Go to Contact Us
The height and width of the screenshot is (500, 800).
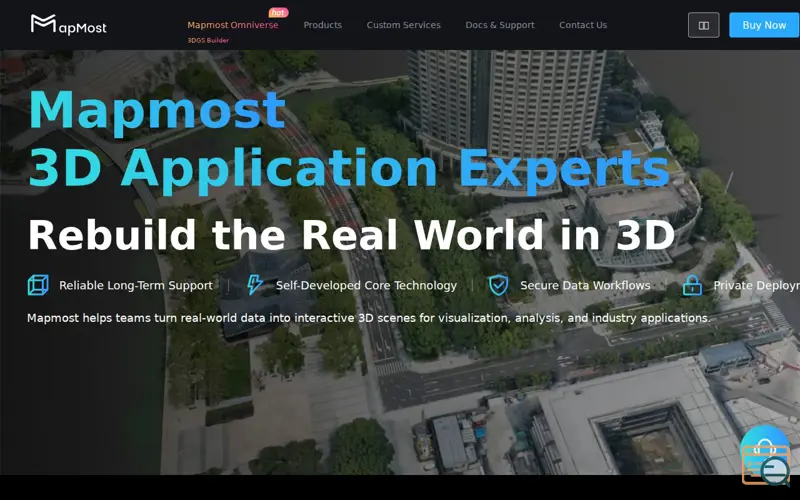point(583,25)
